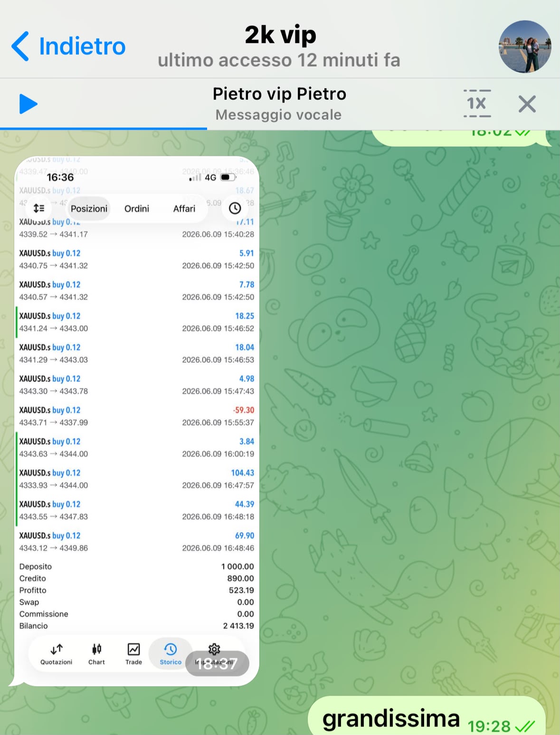Select the Ordini tab in screenshot
This screenshot has width=560, height=735.
tap(137, 209)
